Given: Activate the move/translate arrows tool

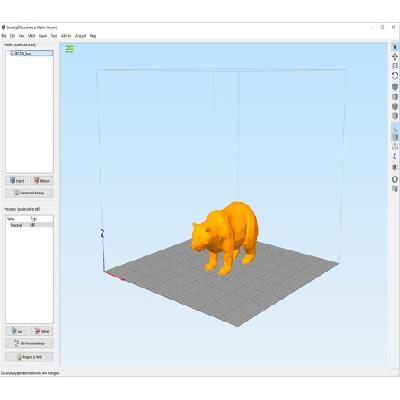Looking at the screenshot, I should tap(395, 56).
